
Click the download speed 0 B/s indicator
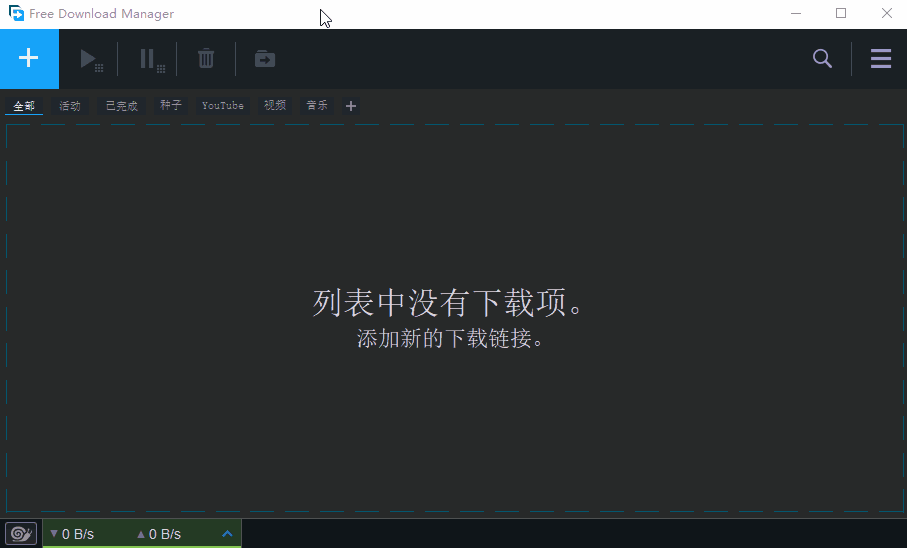click(72, 534)
